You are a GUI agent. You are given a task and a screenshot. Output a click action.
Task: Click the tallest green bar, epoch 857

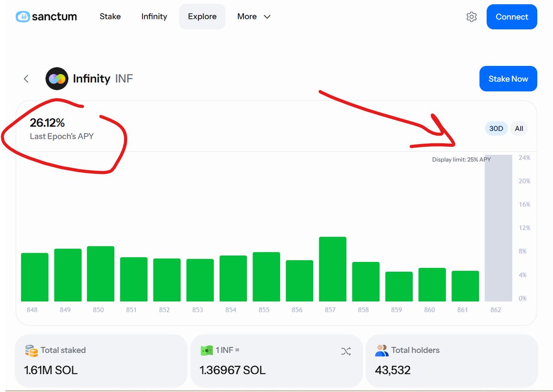click(x=333, y=269)
